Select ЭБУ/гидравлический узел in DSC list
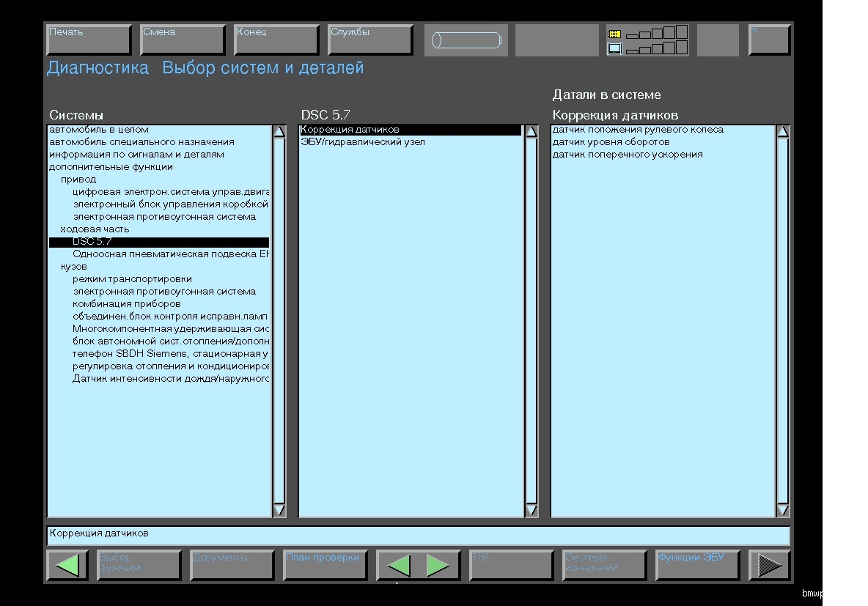Screen dimensions: 868x606 [363, 142]
